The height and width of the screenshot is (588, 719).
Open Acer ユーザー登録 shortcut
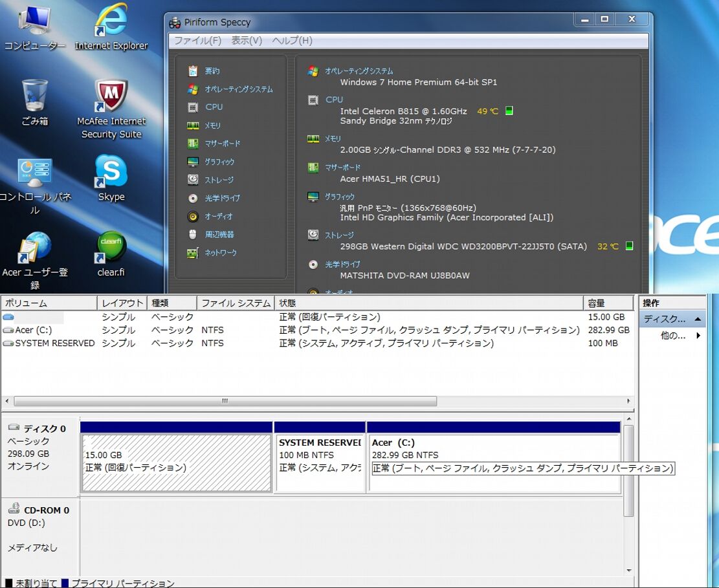point(35,261)
